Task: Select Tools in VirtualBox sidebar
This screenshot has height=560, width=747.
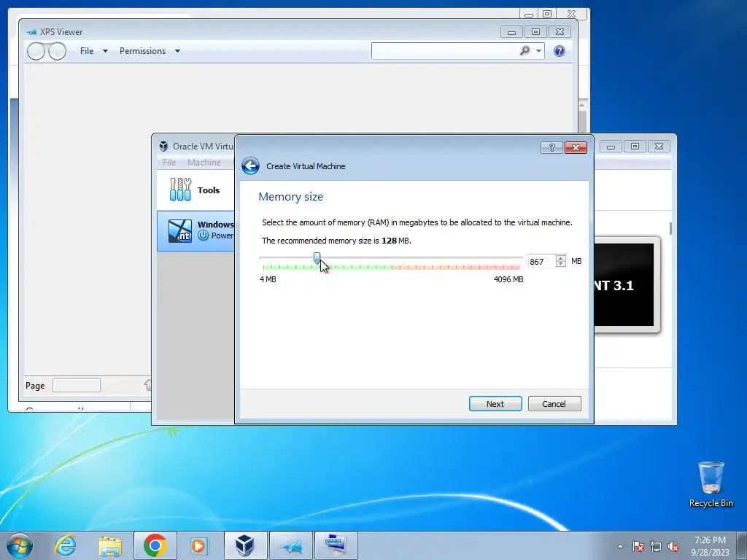Action: click(196, 190)
